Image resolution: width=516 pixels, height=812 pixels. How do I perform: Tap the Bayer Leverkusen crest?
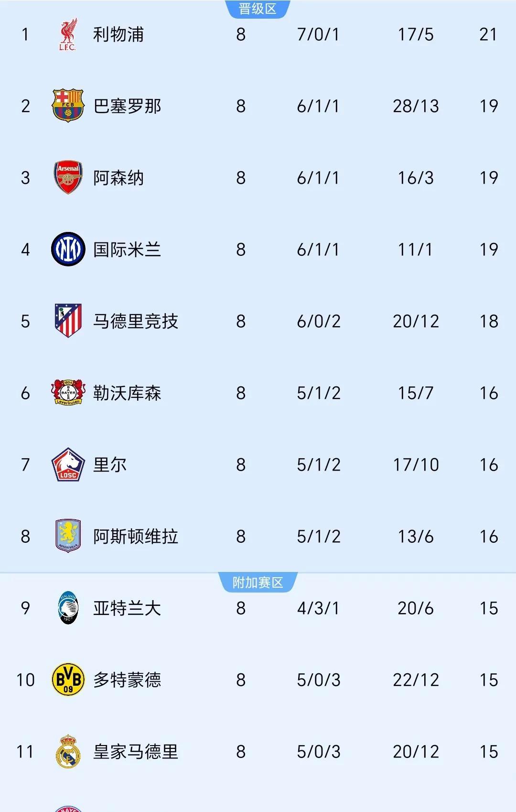pyautogui.click(x=68, y=393)
